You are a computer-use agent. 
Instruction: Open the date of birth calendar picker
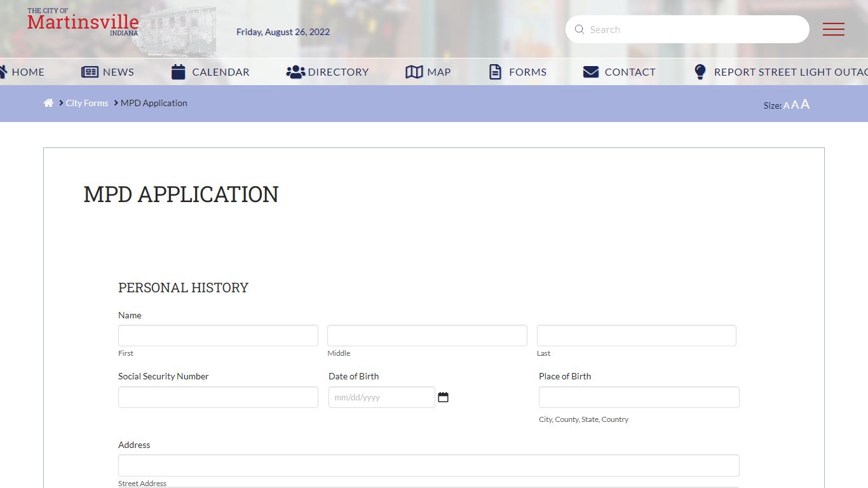tap(443, 397)
